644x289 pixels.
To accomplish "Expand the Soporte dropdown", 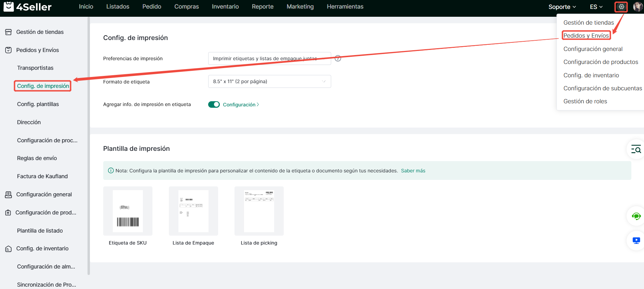I will 562,7.
